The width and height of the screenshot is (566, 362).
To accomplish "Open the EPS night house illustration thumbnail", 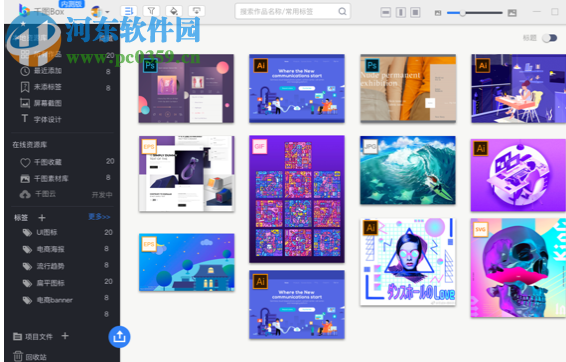I will coord(187,262).
